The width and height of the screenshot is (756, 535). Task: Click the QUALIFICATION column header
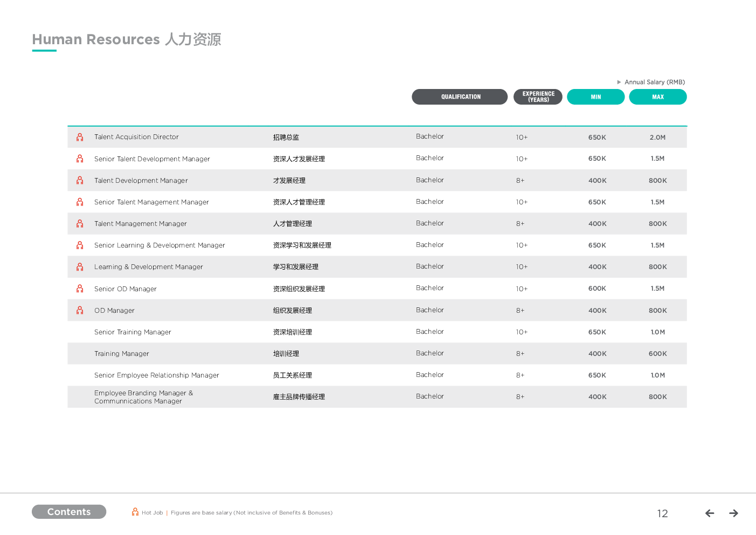460,97
